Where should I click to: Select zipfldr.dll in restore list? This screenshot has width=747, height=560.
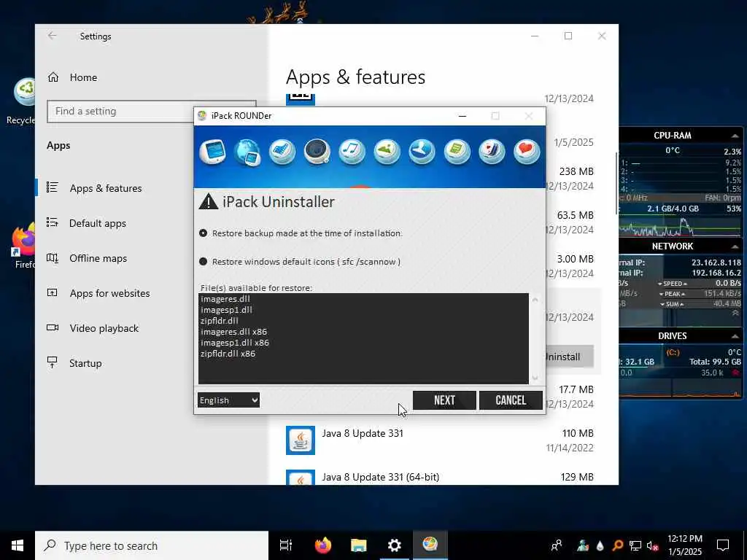(x=219, y=321)
